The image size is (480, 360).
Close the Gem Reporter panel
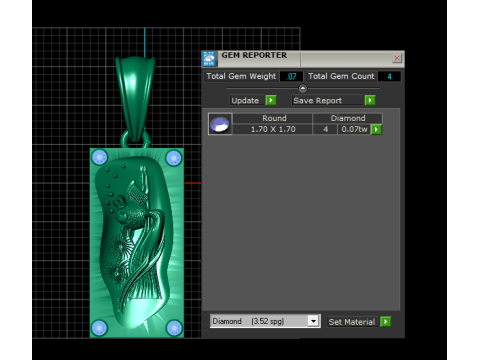[397, 58]
